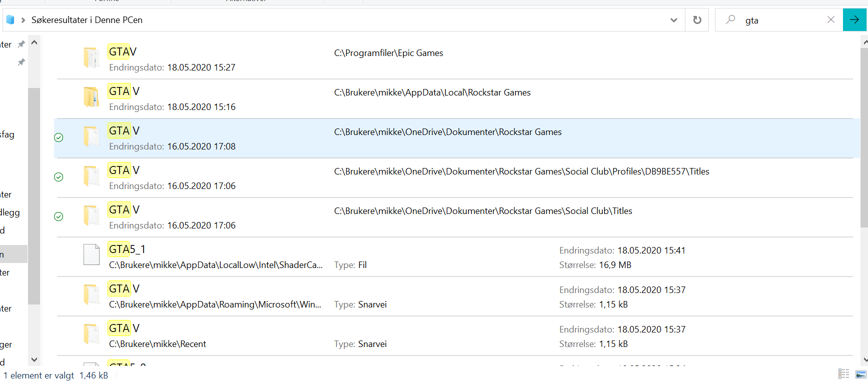The width and height of the screenshot is (868, 382).
Task: Refresh the search results
Action: 697,20
